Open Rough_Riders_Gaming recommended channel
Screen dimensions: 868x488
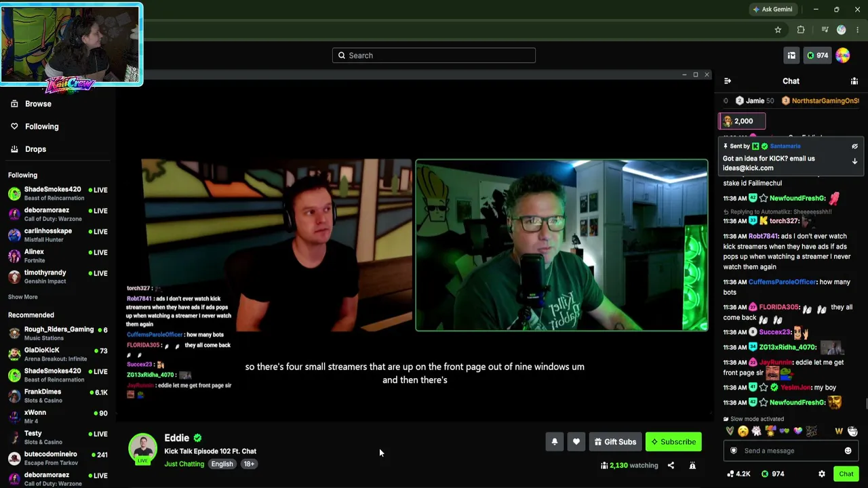[58, 333]
